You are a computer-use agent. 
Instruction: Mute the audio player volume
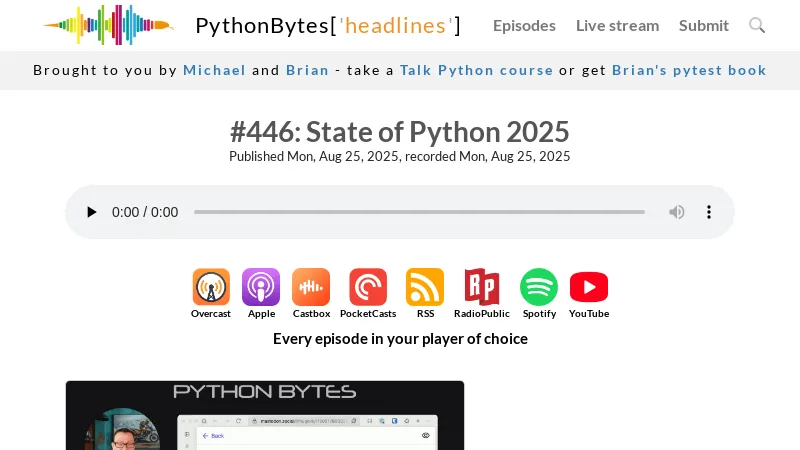pyautogui.click(x=677, y=212)
